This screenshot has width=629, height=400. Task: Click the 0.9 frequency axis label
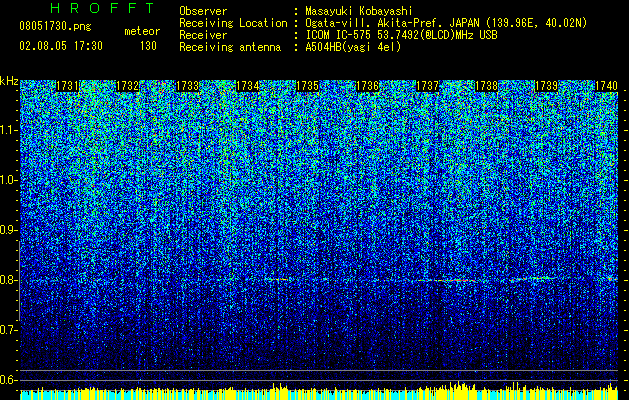[x=9, y=230]
